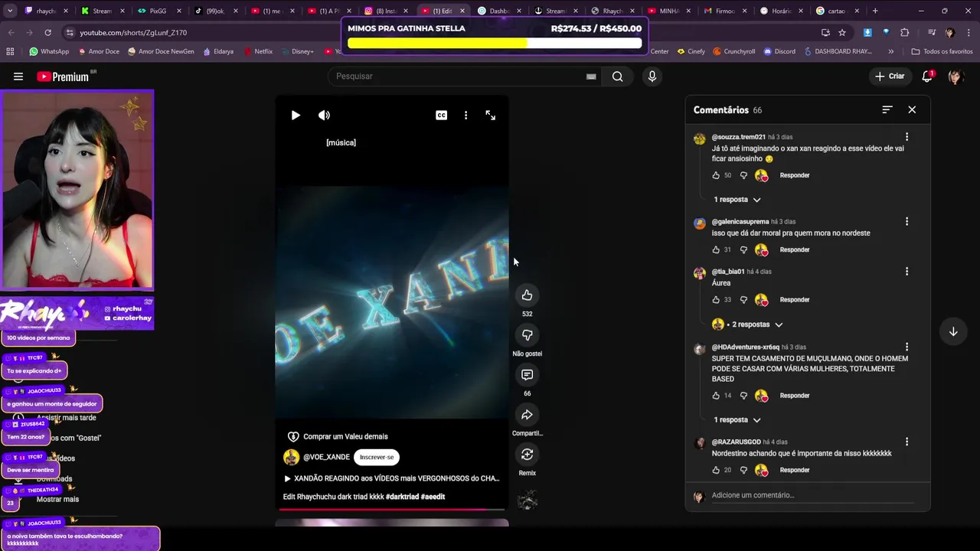Open the XANDÃO REAGINDO related video link
980x551 pixels.
(391, 478)
